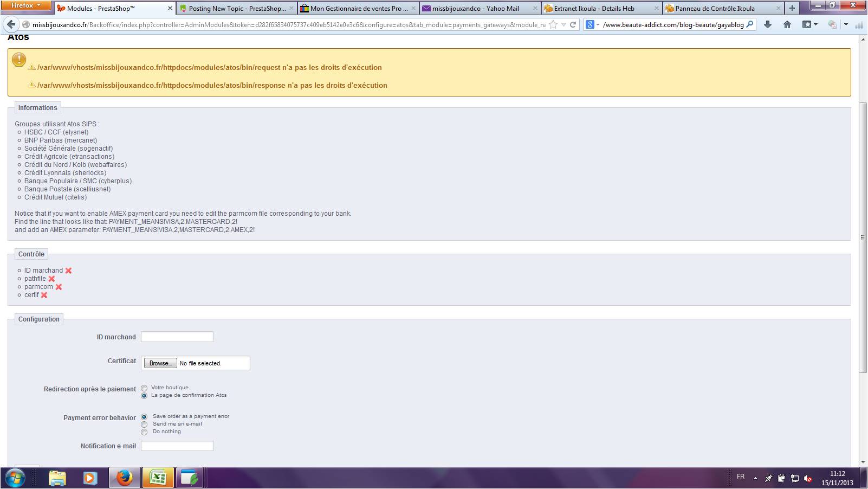Switch to the Modules - PrestaShop tab
868x489 pixels.
tap(114, 8)
